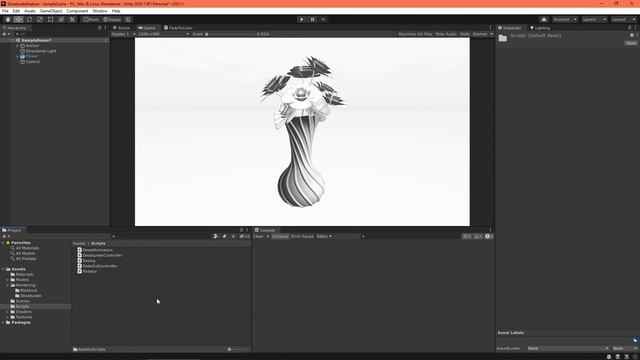Lock the Hierarchy panel
Viewport: 640px width, 360px height.
tap(99, 28)
